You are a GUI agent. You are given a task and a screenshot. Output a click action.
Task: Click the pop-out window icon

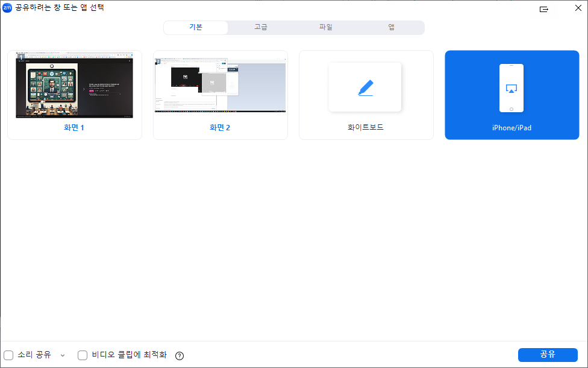click(x=544, y=9)
